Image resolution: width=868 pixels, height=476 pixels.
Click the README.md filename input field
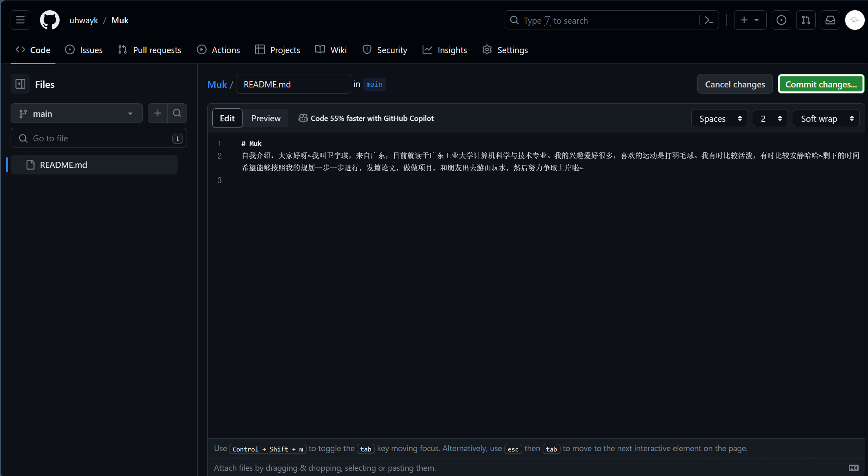[293, 84]
